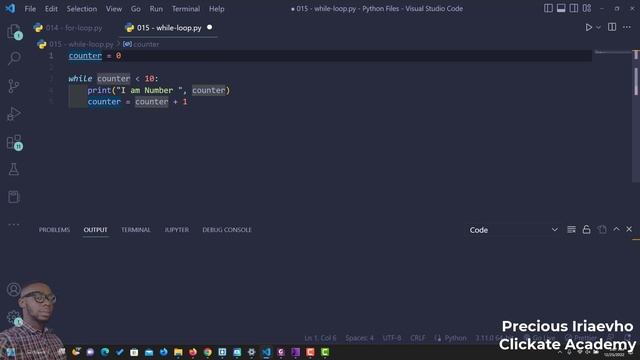Viewport: 640px width, 360px height.
Task: Click the "I am Number " string
Action: click(149, 90)
